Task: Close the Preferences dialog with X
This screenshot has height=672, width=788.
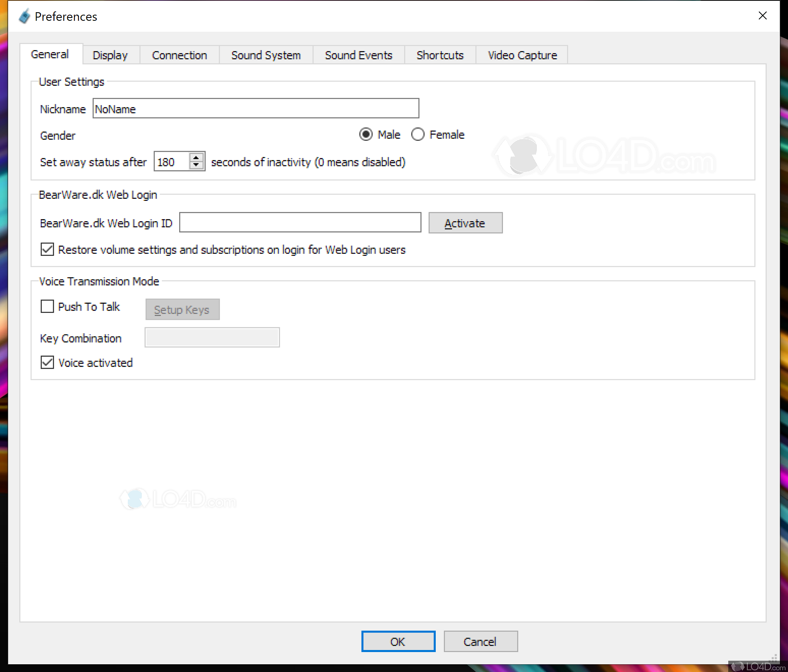Action: point(762,16)
